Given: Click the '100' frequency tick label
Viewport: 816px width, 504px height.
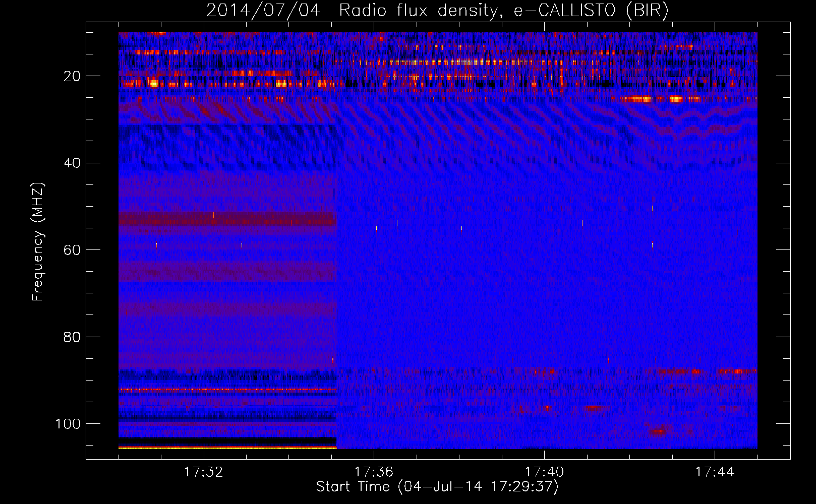Looking at the screenshot, I should (68, 424).
